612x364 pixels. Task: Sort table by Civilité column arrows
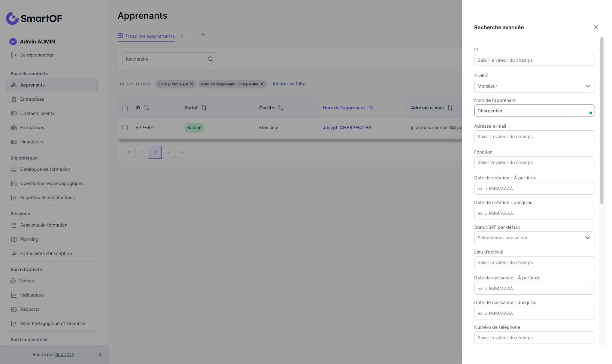pyautogui.click(x=281, y=108)
